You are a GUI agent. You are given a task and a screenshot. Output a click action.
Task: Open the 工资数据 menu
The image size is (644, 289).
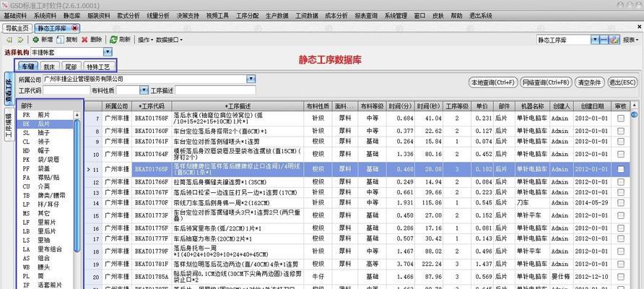(x=306, y=16)
